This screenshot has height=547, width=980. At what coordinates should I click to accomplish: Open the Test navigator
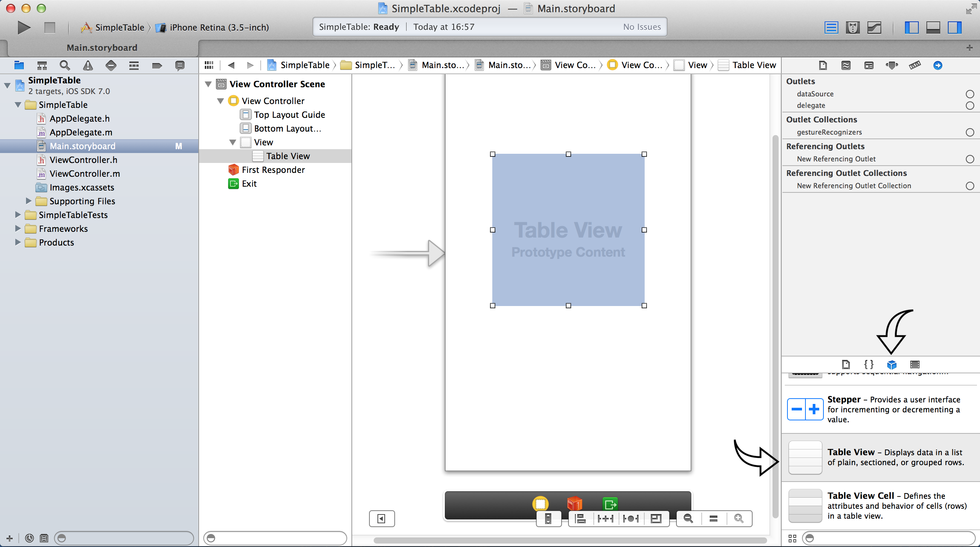(x=111, y=65)
